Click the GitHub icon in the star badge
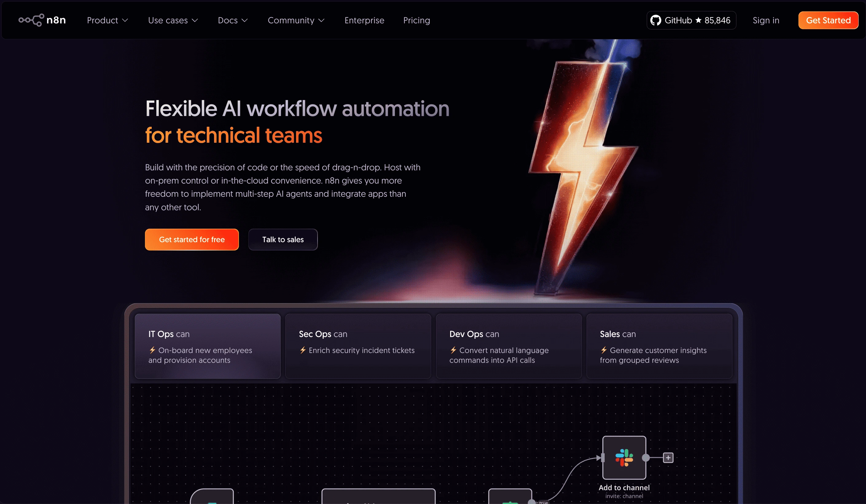The height and width of the screenshot is (504, 866). 656,20
